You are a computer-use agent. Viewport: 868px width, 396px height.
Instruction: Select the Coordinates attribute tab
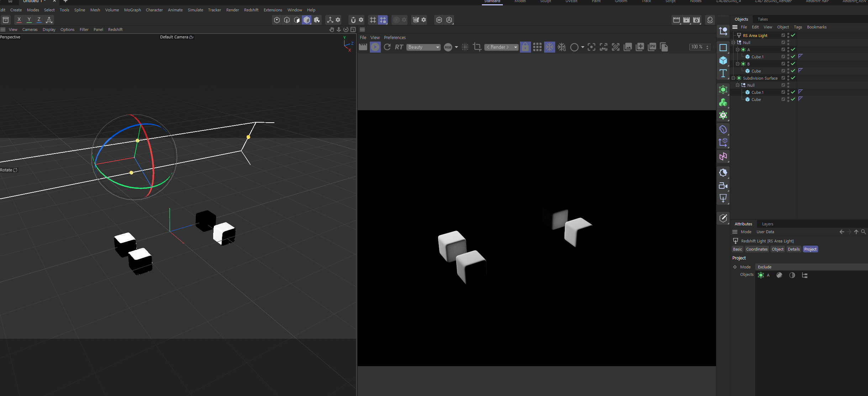tap(757, 249)
